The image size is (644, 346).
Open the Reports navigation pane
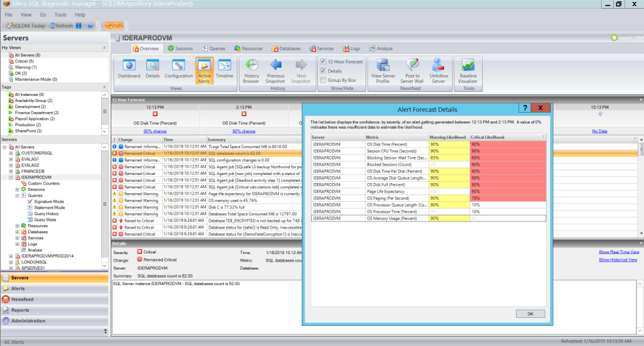[54, 310]
